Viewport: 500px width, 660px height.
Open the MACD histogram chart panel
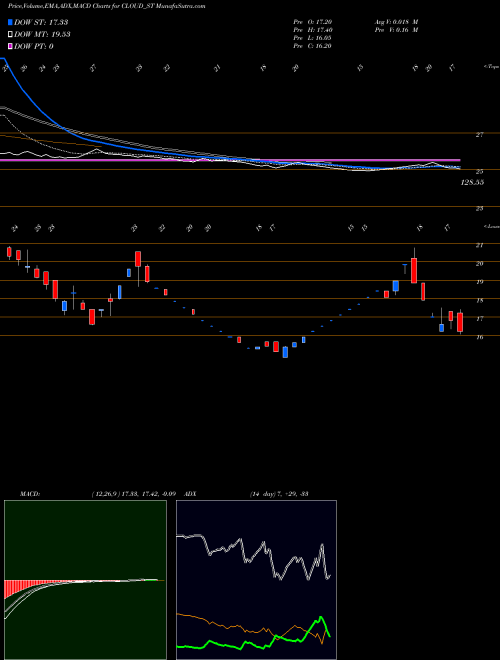(85, 580)
